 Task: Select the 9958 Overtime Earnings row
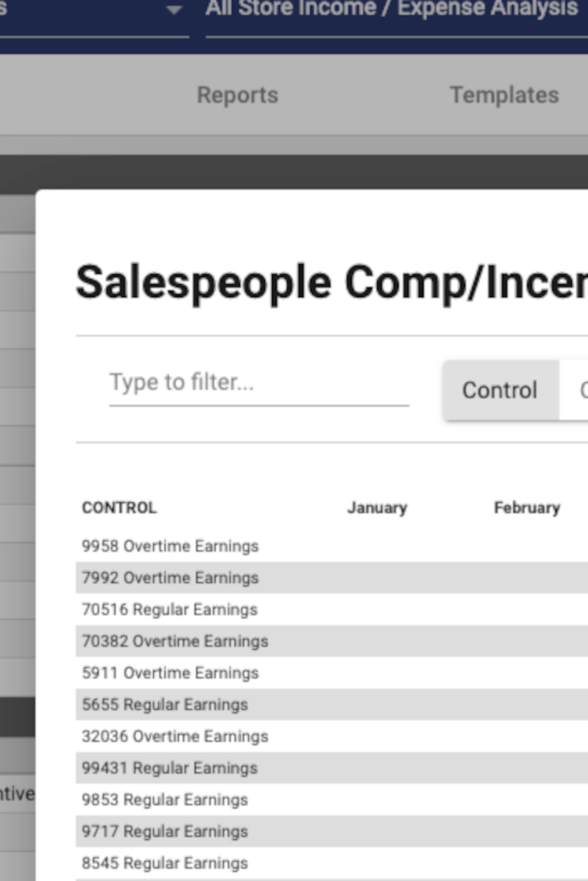170,546
